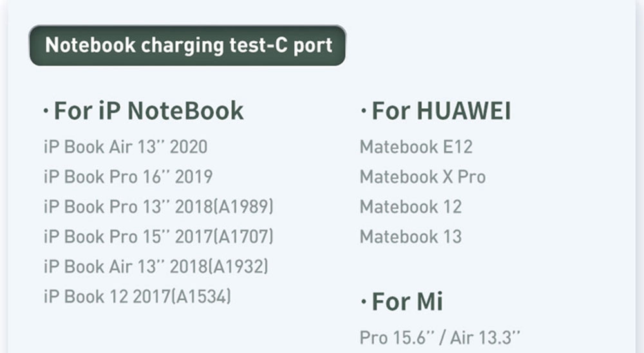
Task: Select the Matebook X Pro entry
Action: (422, 176)
